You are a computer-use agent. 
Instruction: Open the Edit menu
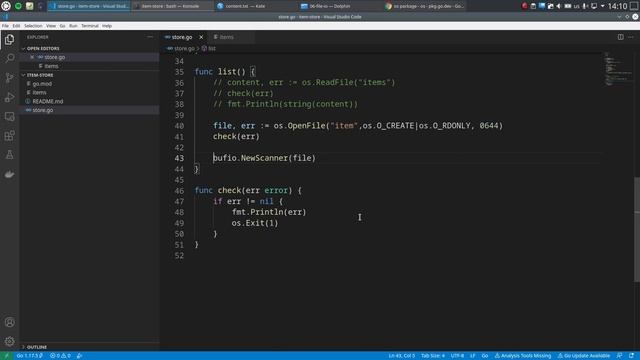pos(16,26)
